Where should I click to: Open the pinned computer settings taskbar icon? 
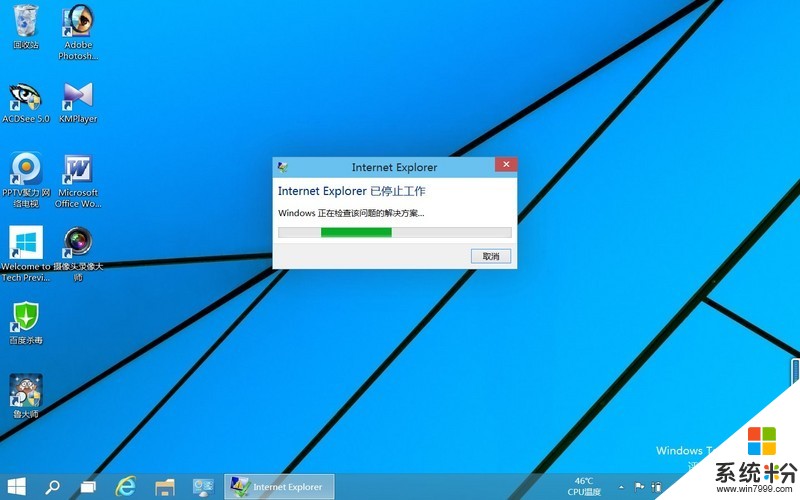[x=203, y=487]
